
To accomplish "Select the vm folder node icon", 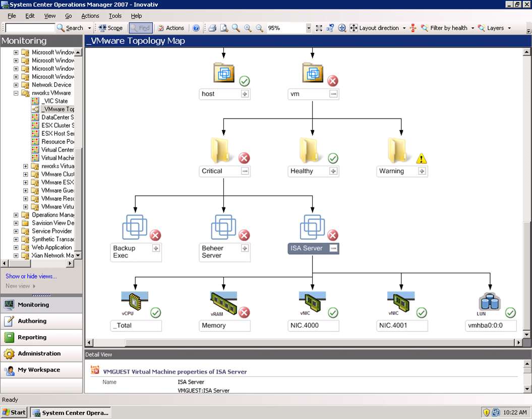I will point(313,73).
